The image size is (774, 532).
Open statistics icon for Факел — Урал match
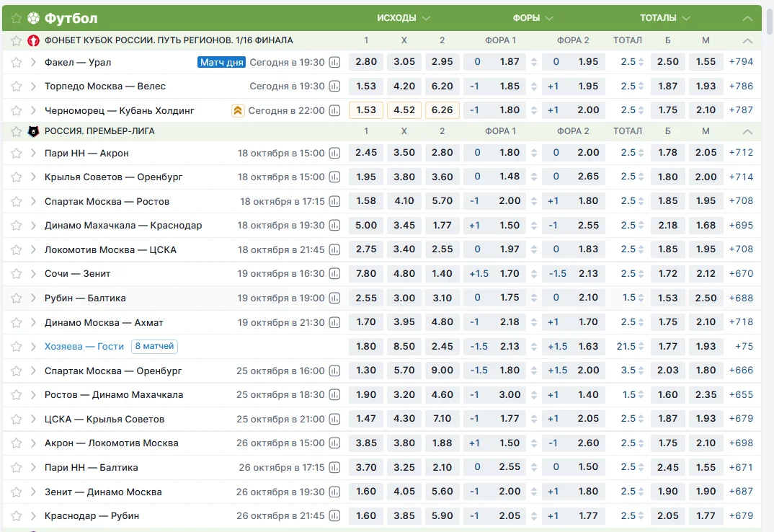[334, 63]
